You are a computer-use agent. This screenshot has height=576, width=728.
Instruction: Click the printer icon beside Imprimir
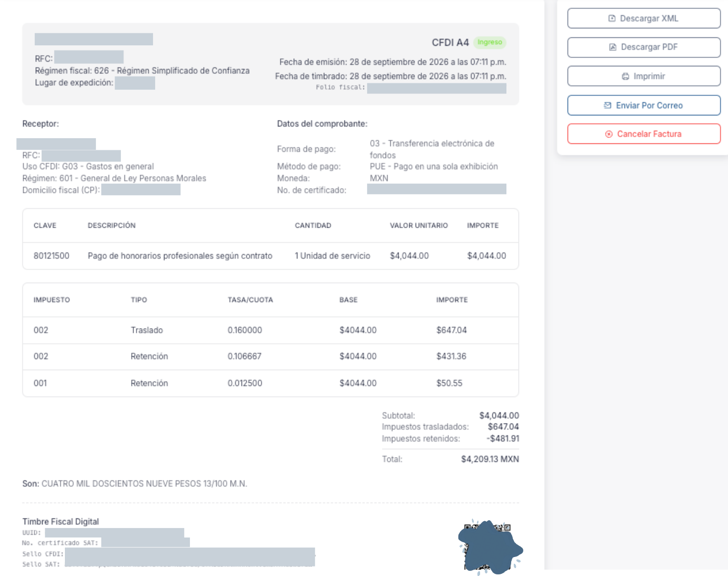click(625, 76)
